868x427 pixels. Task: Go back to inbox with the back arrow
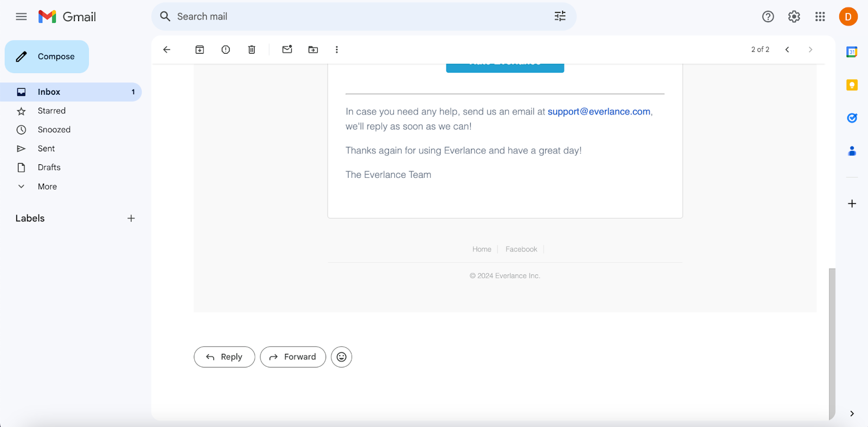tap(167, 50)
